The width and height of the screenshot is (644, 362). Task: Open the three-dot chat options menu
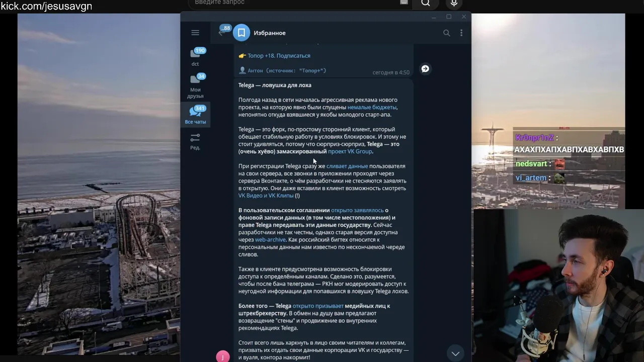461,33
